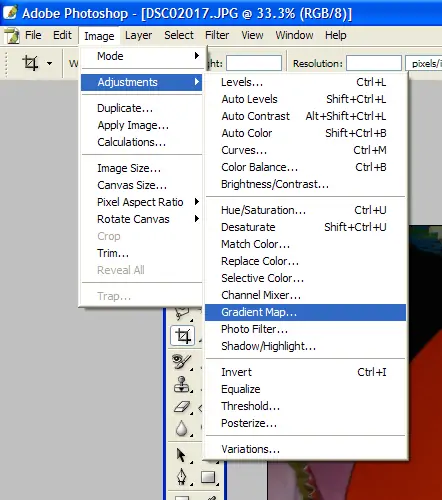Expand the Adjustments submenu
The width and height of the screenshot is (442, 500).
142,82
